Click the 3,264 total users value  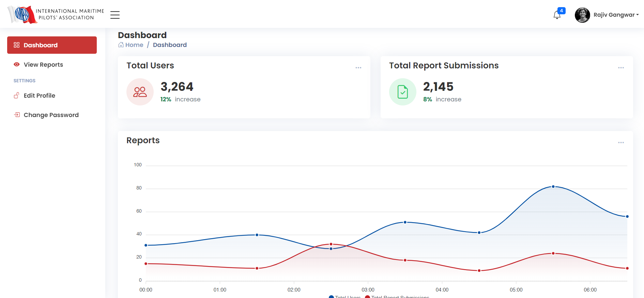click(x=177, y=87)
